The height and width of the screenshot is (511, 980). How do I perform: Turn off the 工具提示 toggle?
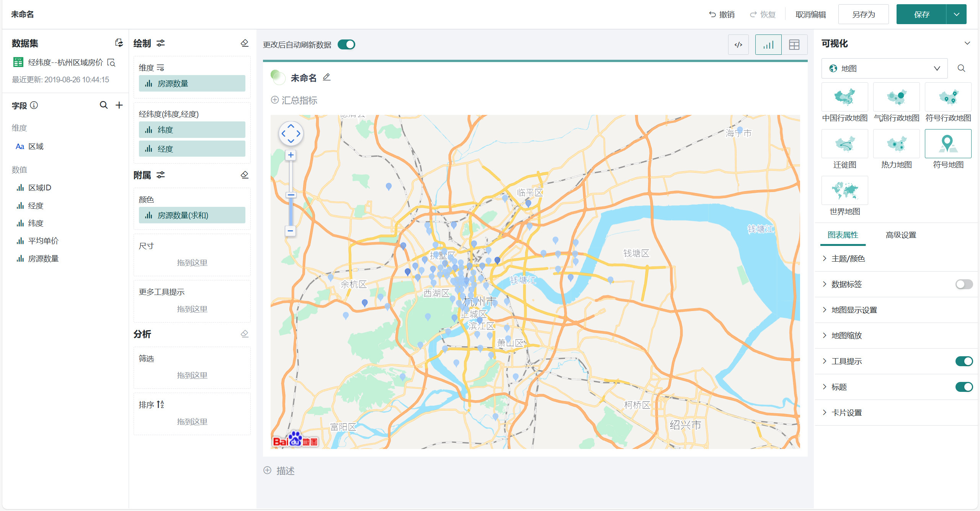(964, 361)
